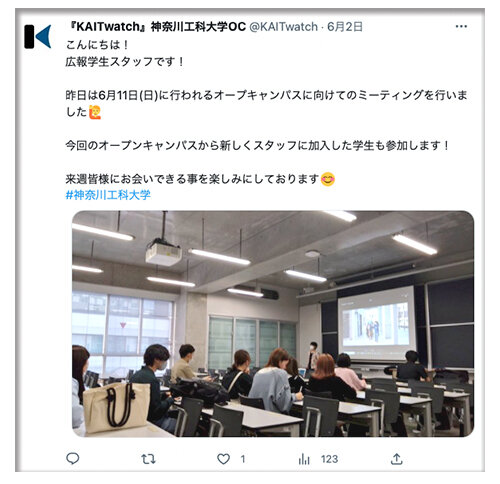This screenshot has width=500, height=484.
Task: Retweet this KAITwatch post
Action: (148, 459)
